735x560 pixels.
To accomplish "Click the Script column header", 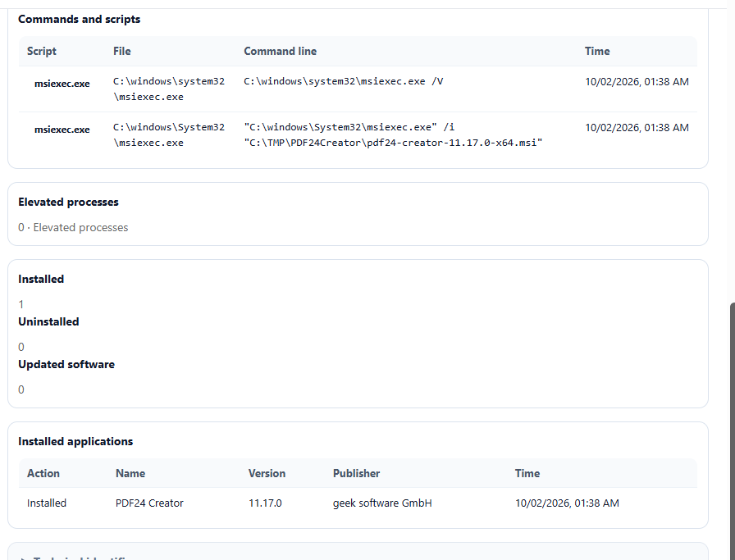I will point(41,51).
